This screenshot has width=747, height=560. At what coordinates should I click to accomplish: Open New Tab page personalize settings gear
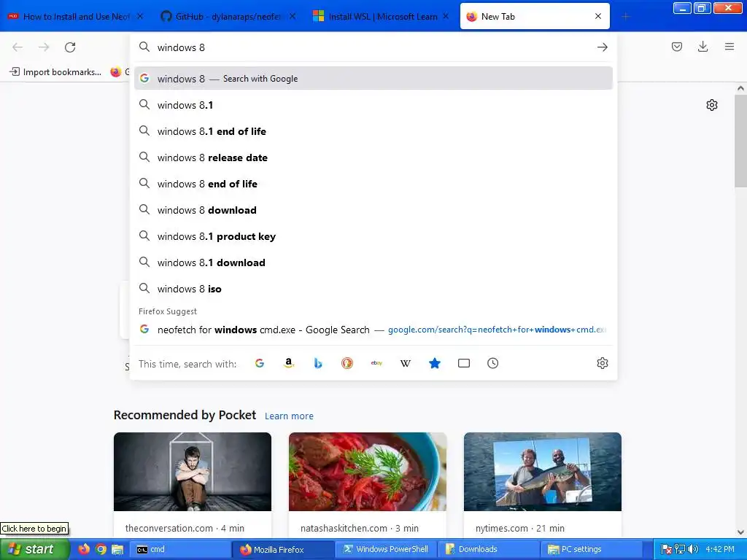pos(712,105)
